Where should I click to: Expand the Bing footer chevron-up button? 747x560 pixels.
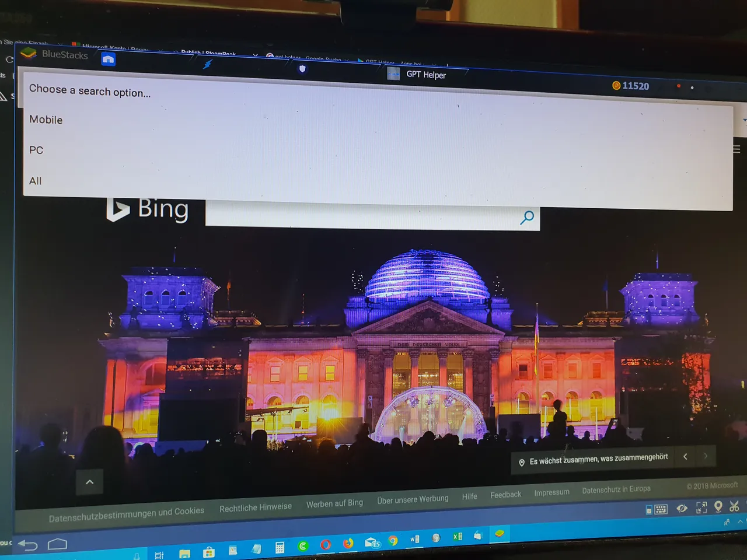pos(90,482)
